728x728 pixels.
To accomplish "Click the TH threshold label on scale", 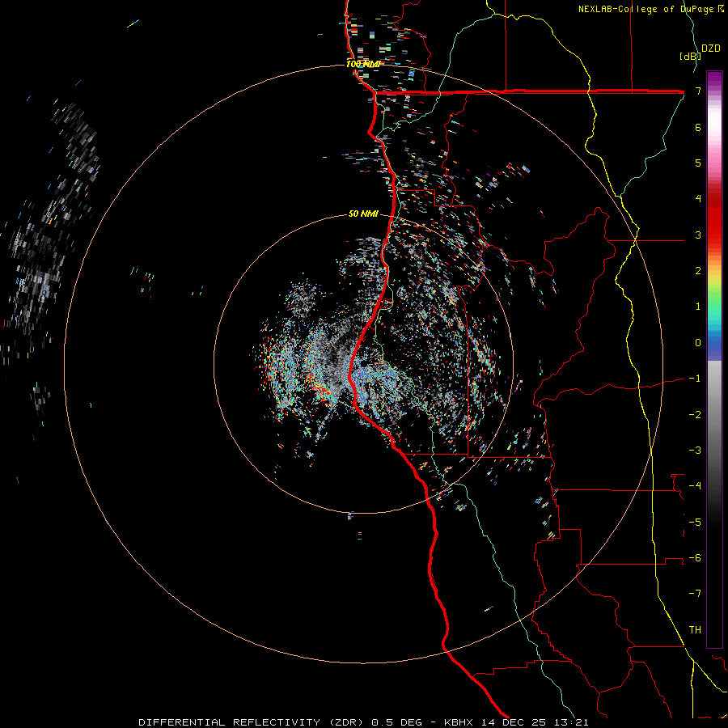I will tap(695, 630).
